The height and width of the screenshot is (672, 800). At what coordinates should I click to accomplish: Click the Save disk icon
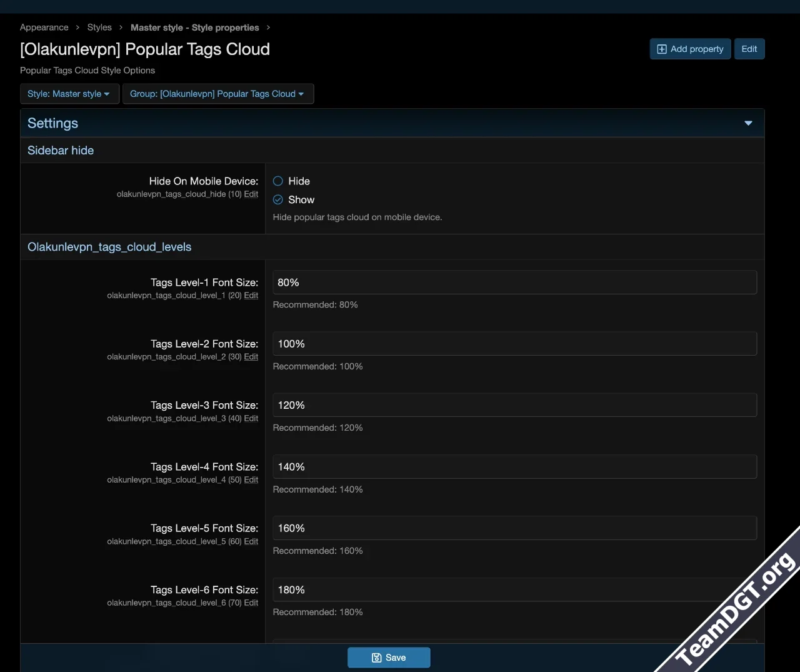coord(376,658)
